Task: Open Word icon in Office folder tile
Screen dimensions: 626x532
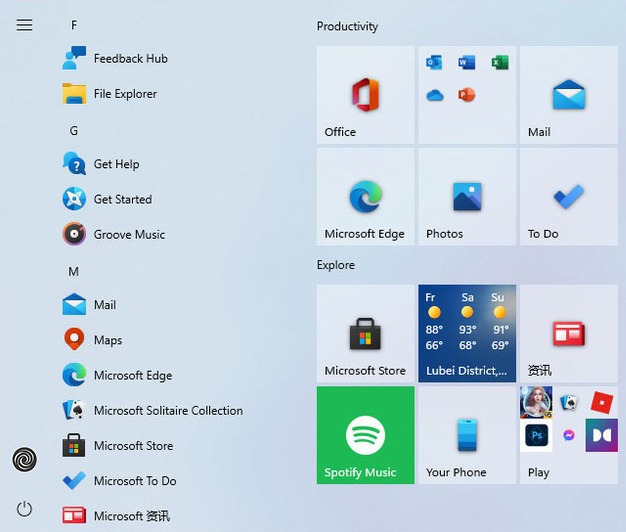Action: (467, 63)
